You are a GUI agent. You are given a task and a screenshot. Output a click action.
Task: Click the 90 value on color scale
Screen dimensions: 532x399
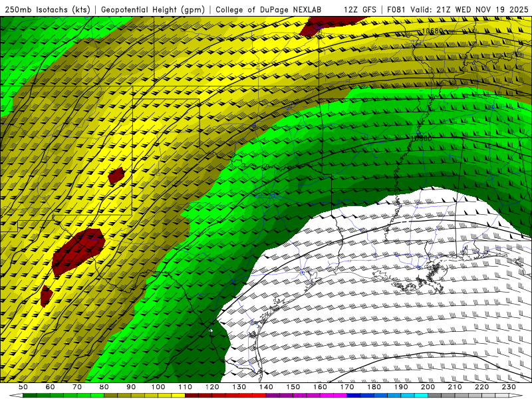131,387
